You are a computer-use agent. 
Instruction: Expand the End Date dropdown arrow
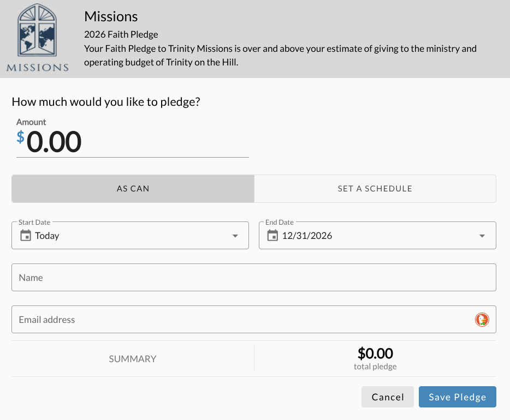point(482,236)
